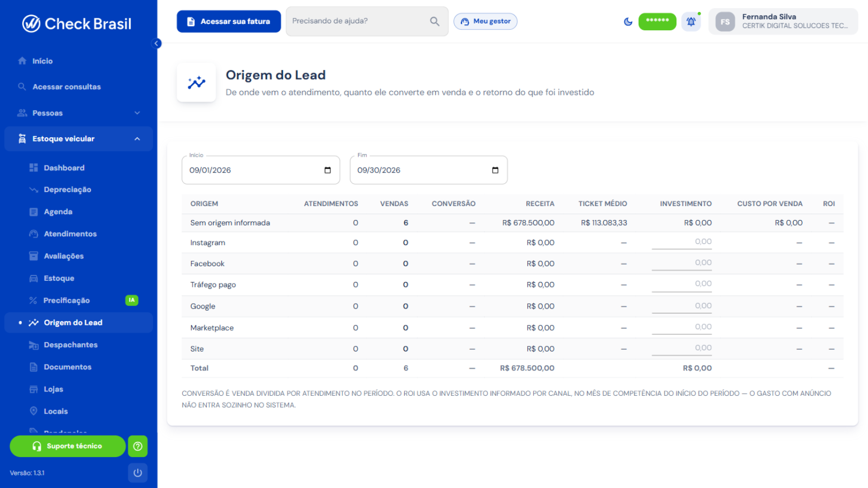The height and width of the screenshot is (488, 868).
Task: Expand the Pessoas menu chevron
Action: (137, 113)
